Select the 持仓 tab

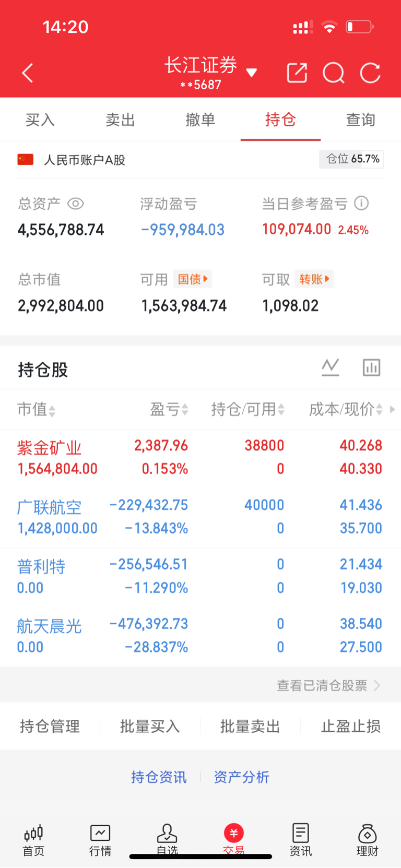tap(280, 120)
